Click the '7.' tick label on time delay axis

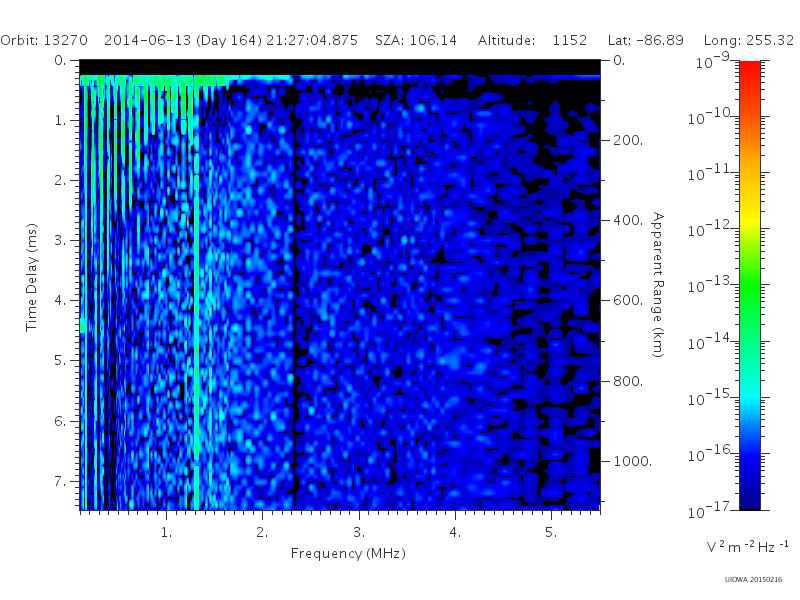(x=61, y=481)
